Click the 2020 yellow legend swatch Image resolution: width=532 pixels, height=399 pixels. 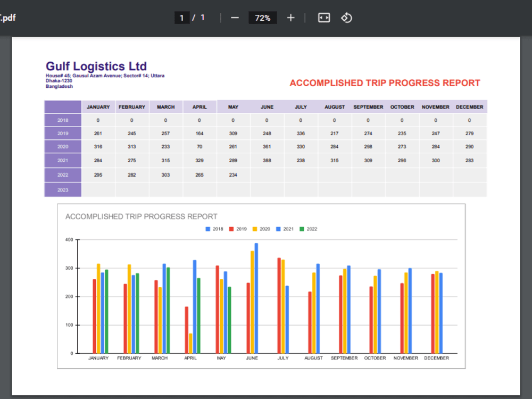point(255,229)
